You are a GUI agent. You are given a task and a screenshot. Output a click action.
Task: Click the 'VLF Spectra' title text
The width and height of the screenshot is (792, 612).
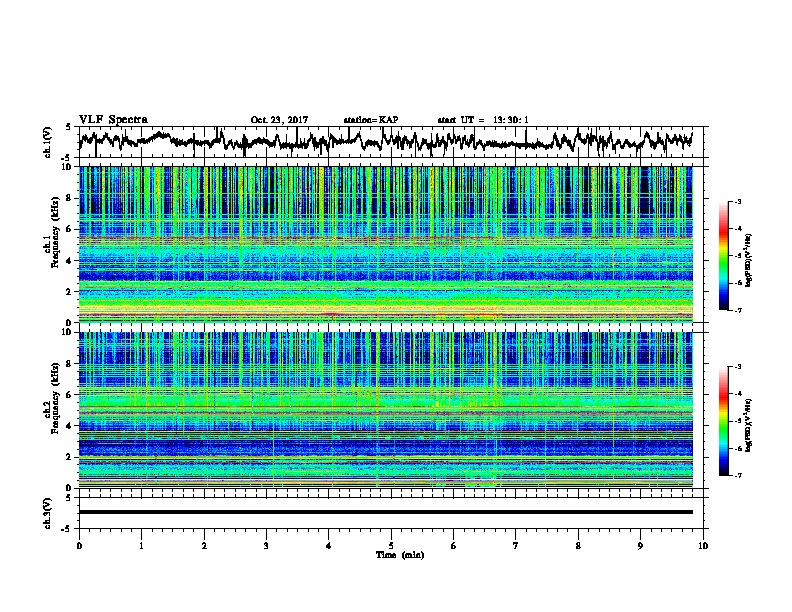[x=113, y=120]
